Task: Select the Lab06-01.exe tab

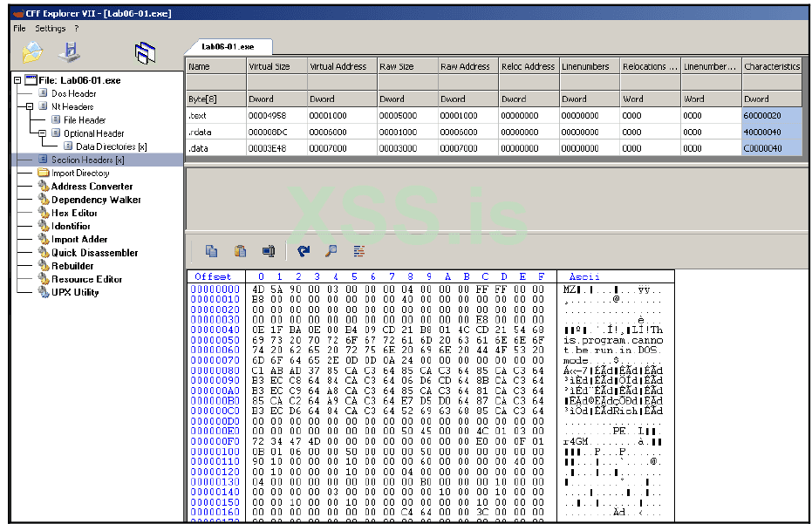Action: [228, 46]
